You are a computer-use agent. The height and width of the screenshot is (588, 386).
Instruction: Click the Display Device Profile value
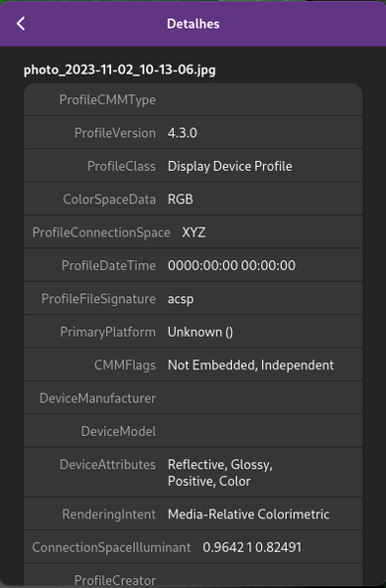[x=230, y=166]
